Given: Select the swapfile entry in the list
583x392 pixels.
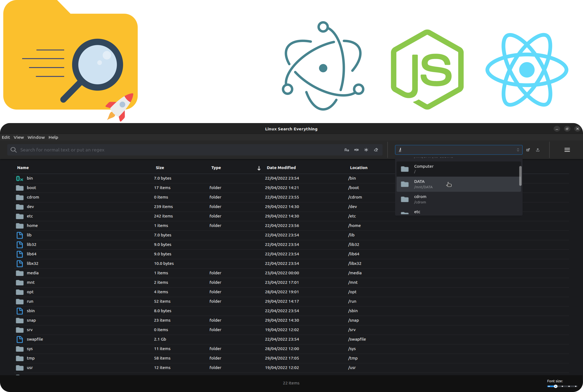Looking at the screenshot, I should coord(35,339).
